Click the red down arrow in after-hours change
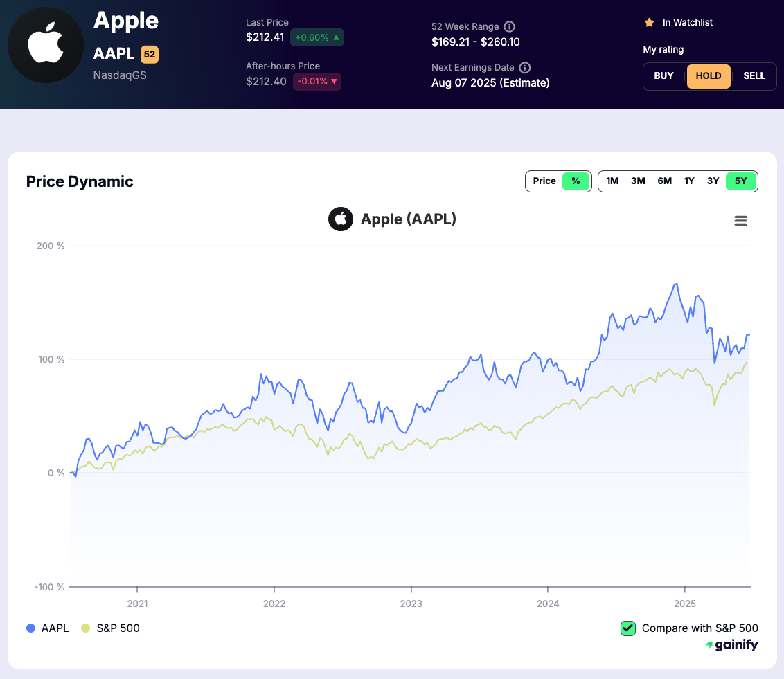Image resolution: width=784 pixels, height=679 pixels. click(334, 82)
